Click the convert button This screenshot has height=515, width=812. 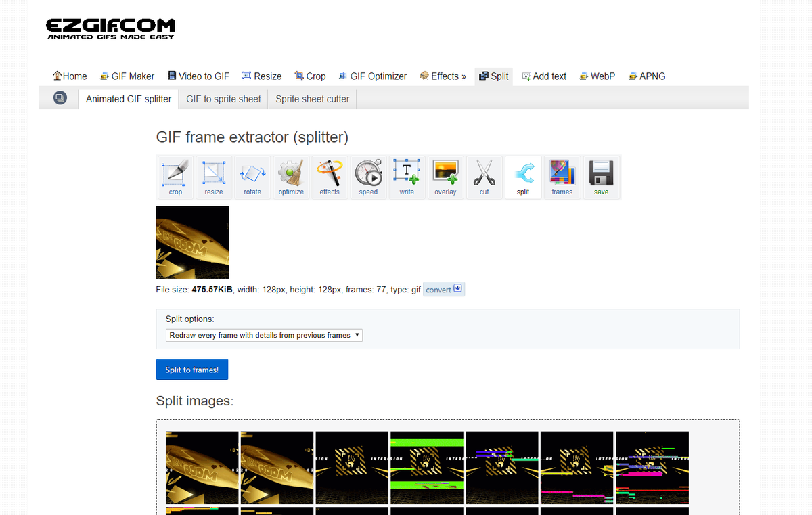pyautogui.click(x=444, y=290)
